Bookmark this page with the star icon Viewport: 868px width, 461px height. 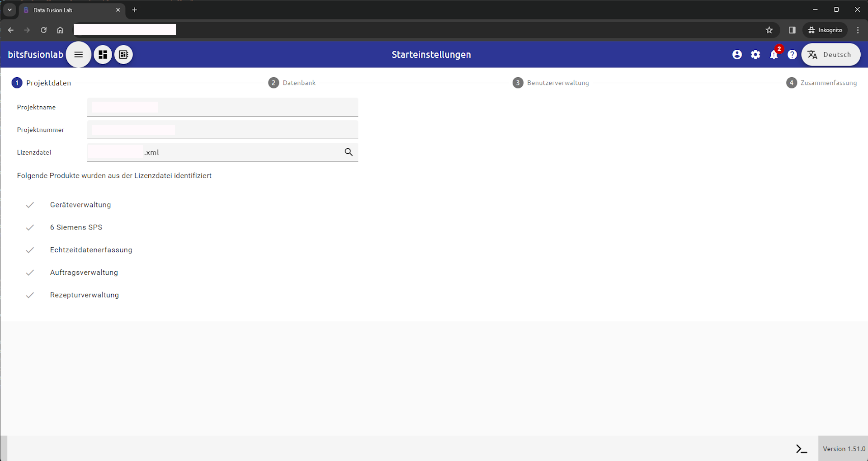point(769,30)
